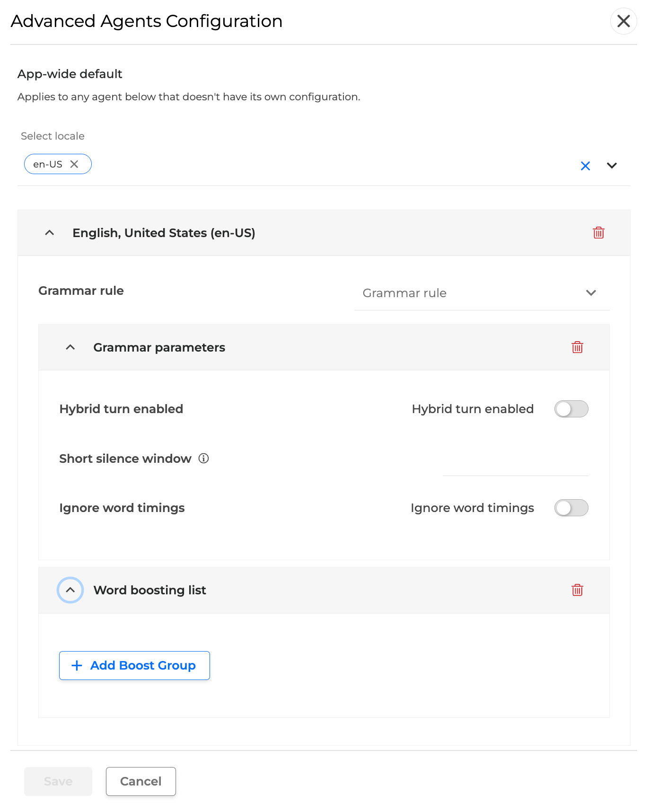Cancel the configuration changes
This screenshot has width=650, height=812.
[141, 781]
